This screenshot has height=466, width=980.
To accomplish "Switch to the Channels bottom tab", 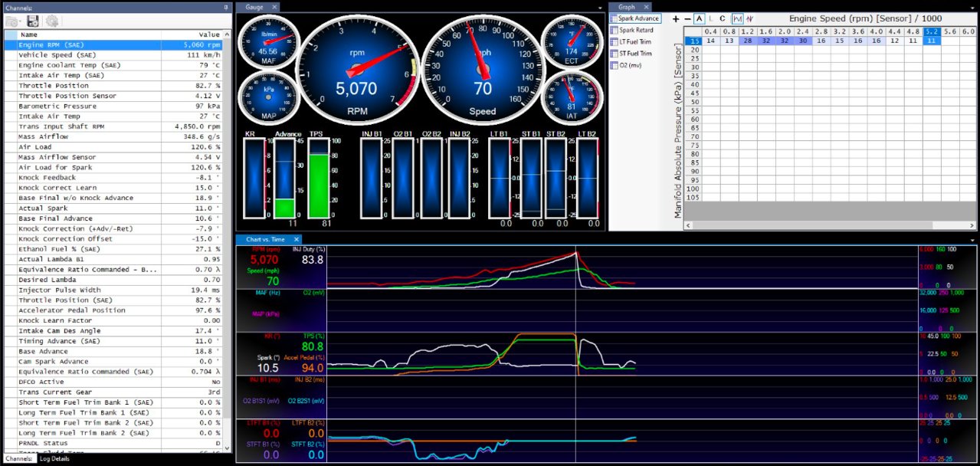I will pyautogui.click(x=18, y=459).
